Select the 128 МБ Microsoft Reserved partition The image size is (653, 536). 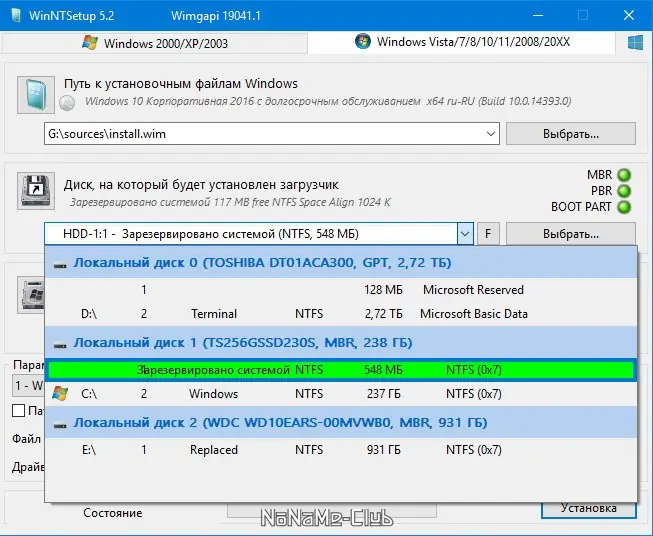coord(341,290)
